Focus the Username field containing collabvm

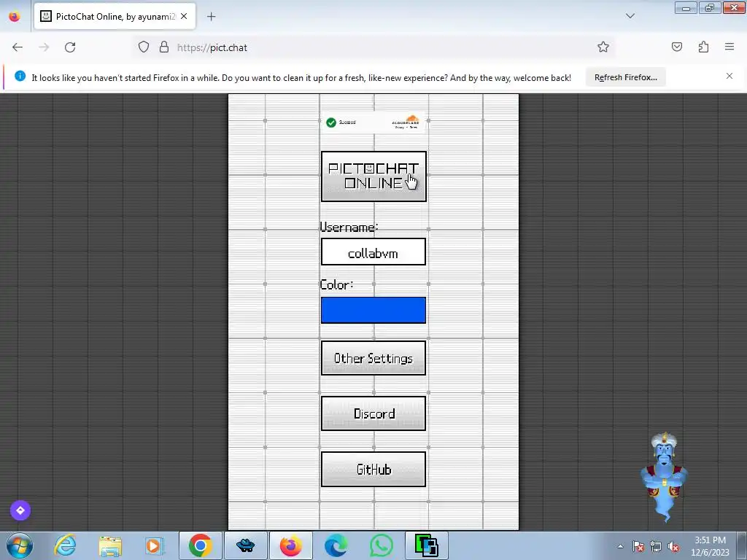[373, 252]
